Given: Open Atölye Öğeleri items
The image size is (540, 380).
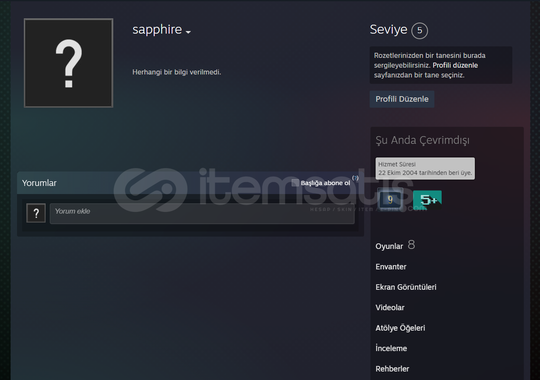Looking at the screenshot, I should tap(400, 328).
